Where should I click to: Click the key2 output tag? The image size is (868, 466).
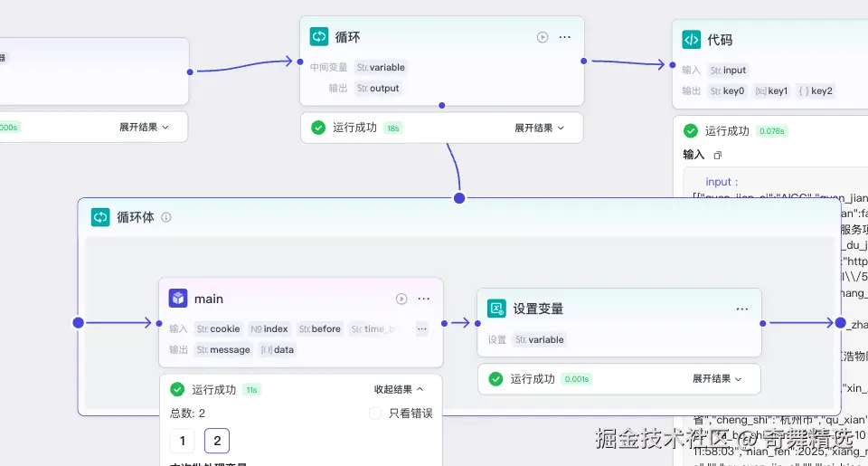click(816, 90)
